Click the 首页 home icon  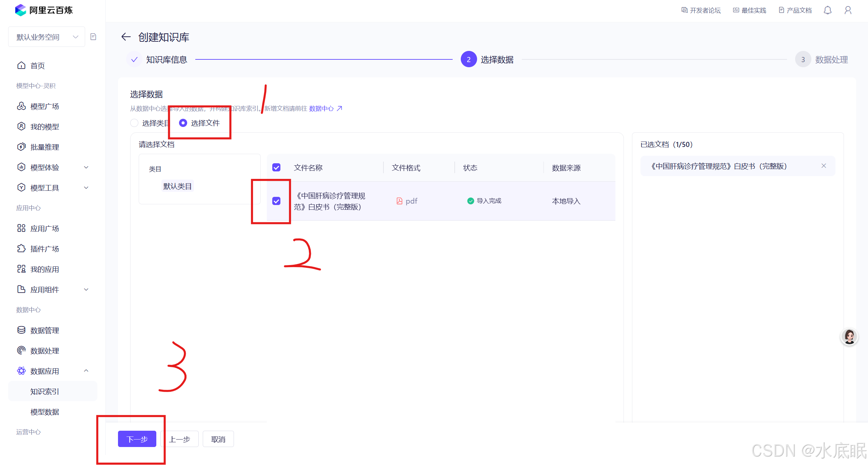(21, 66)
